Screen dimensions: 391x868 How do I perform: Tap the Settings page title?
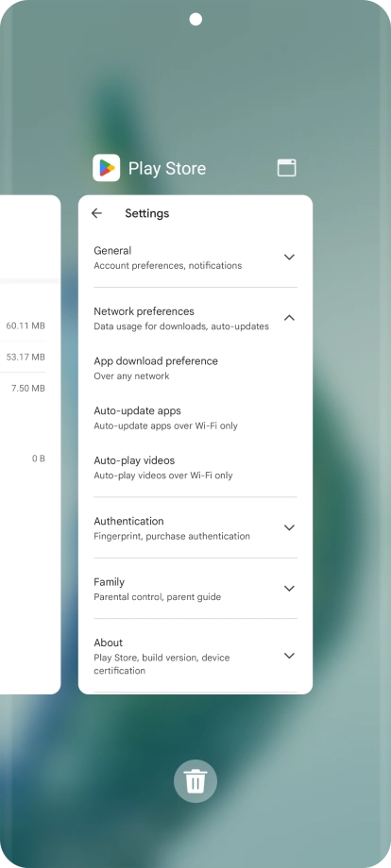147,213
